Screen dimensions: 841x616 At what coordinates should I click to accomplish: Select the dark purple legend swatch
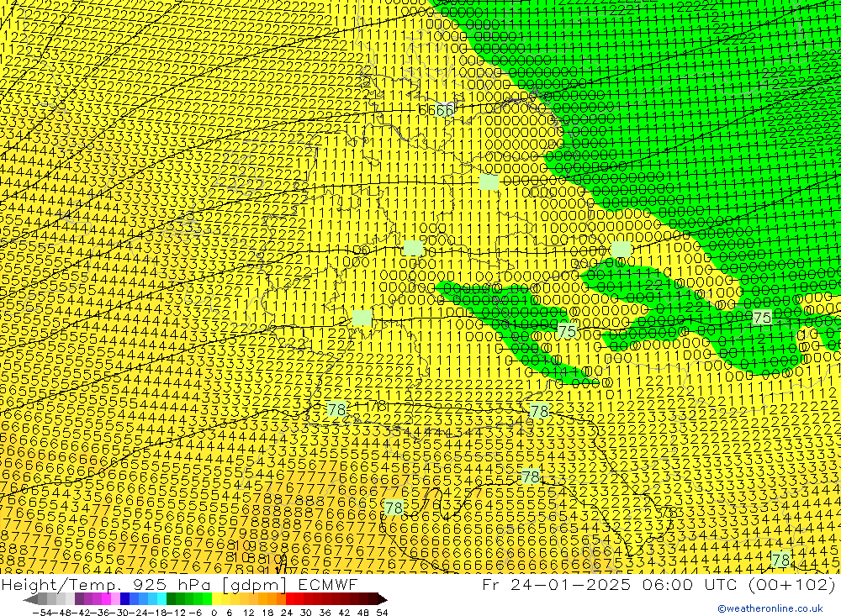pos(79,599)
